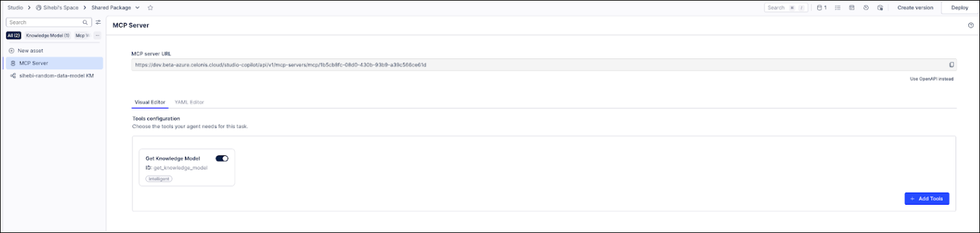Expand the Shared Package dropdown chevron
This screenshot has width=980, height=233.
point(138,8)
